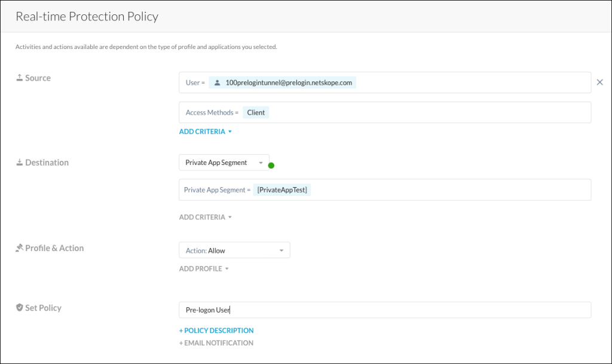This screenshot has height=364, width=612.
Task: Click the 'Source' section label
Action: click(x=38, y=78)
